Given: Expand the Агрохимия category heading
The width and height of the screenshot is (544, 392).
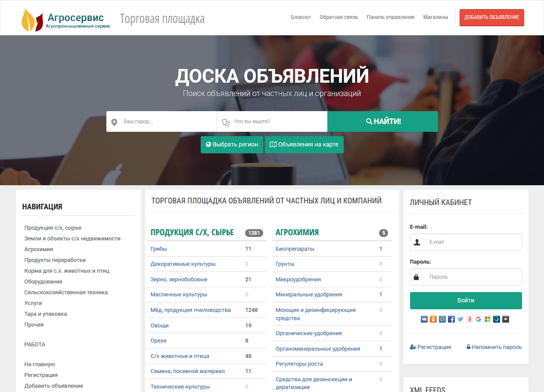Looking at the screenshot, I should (297, 233).
